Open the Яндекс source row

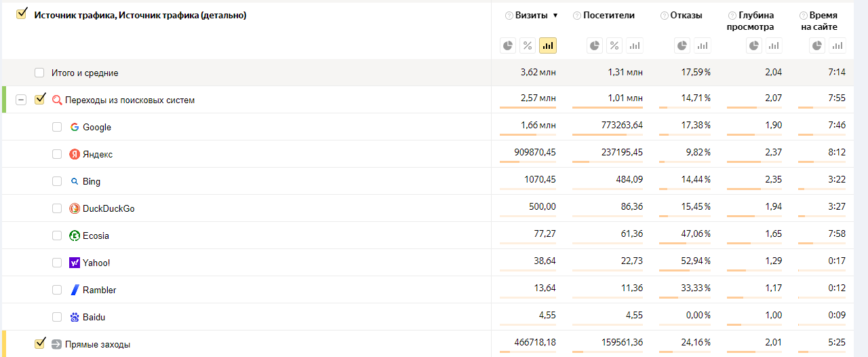pyautogui.click(x=98, y=154)
